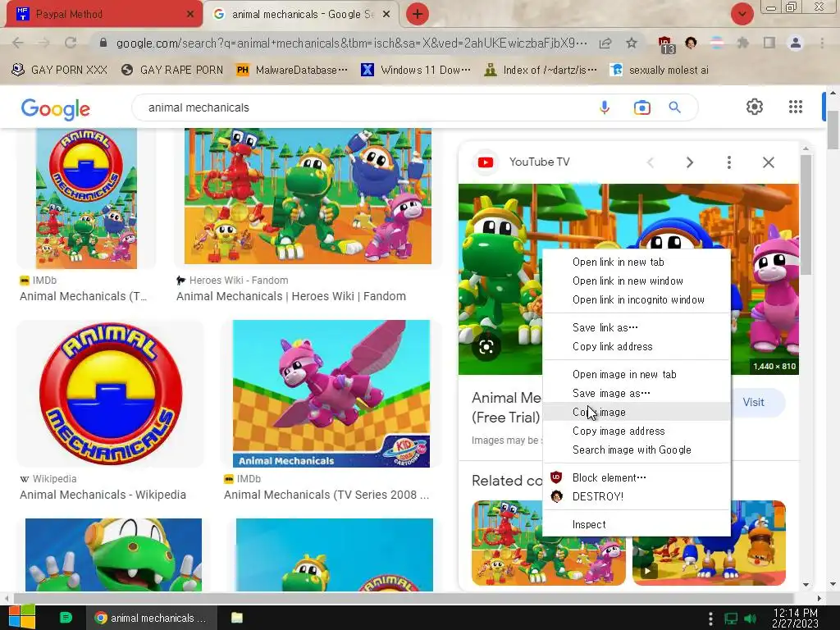The height and width of the screenshot is (630, 840).
Task: Choose Open link in incognito window
Action: coord(637,300)
